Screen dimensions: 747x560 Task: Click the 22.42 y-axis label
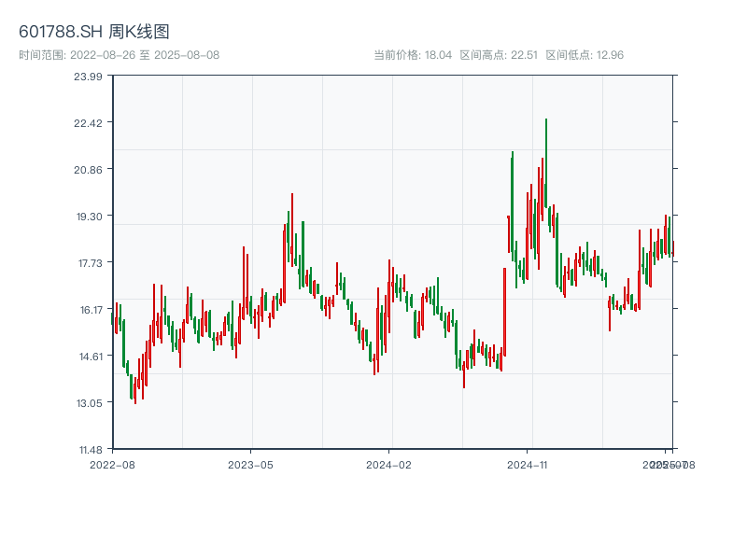tap(88, 123)
